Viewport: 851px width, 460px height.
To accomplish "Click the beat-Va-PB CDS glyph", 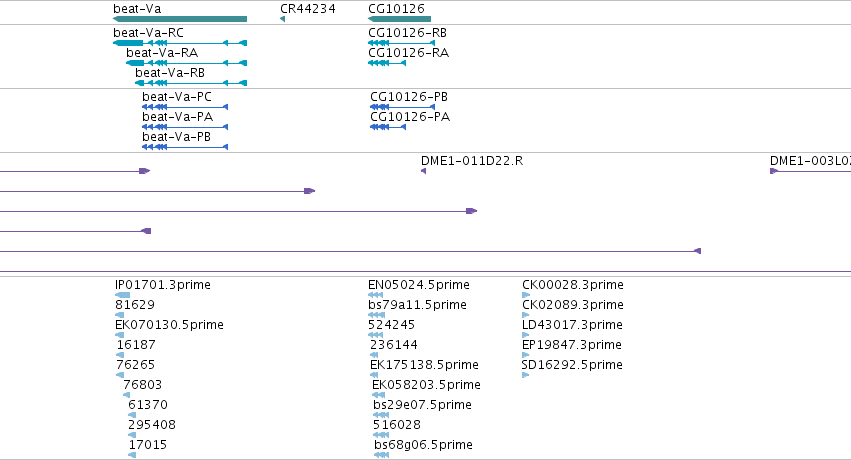I will click(185, 147).
